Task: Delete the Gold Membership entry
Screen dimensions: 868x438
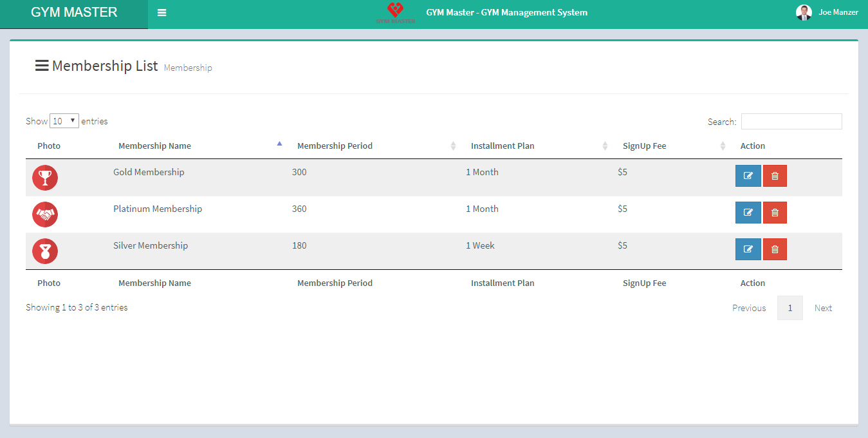Action: click(775, 176)
